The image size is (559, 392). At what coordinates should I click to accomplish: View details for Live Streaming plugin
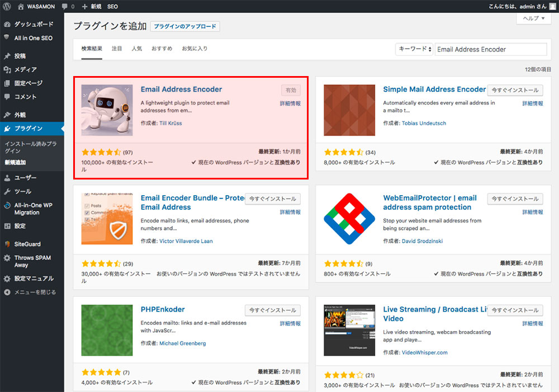[533, 324]
